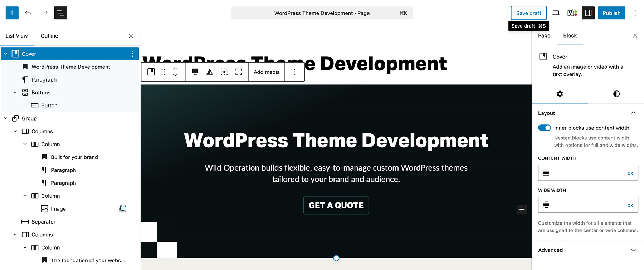Toggle Inner blocks use content width
This screenshot has height=270, width=644.
[x=545, y=128]
